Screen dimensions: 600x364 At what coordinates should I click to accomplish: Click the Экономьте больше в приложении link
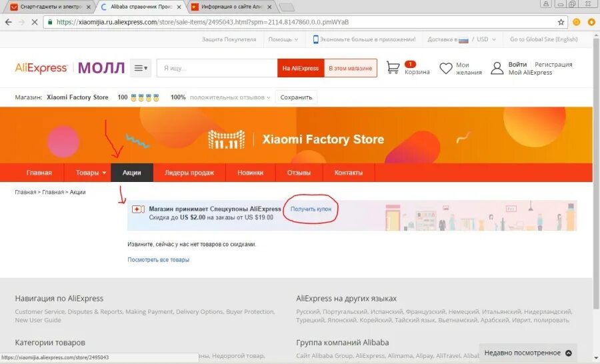[x=367, y=39]
